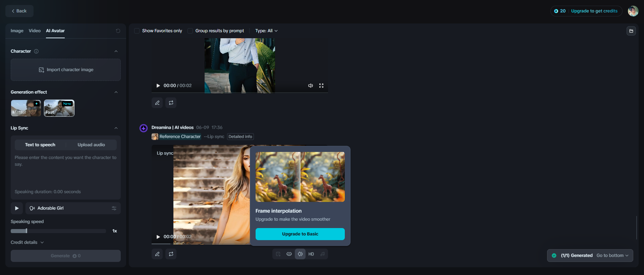Click the Dreamina AI videos avatar icon
Image resolution: width=644 pixels, height=275 pixels.
[x=144, y=128]
